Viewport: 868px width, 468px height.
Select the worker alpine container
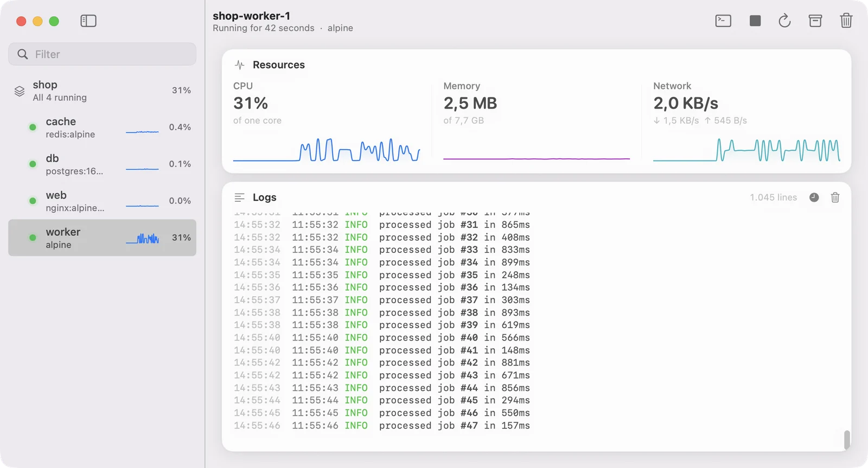pos(102,238)
